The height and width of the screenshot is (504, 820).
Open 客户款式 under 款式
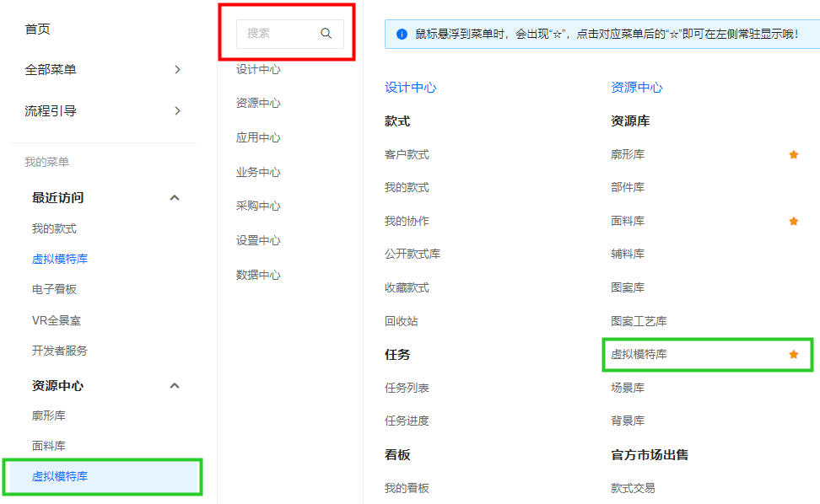[x=407, y=155]
